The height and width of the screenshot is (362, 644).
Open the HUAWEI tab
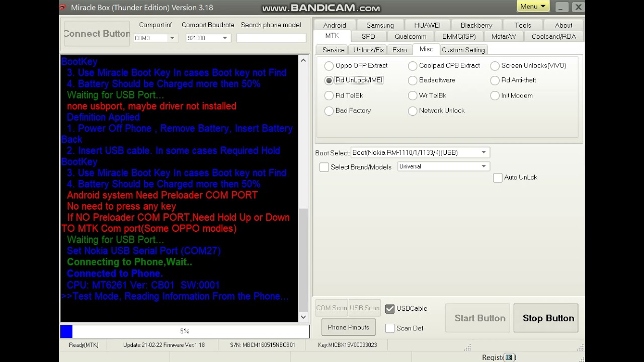click(427, 25)
